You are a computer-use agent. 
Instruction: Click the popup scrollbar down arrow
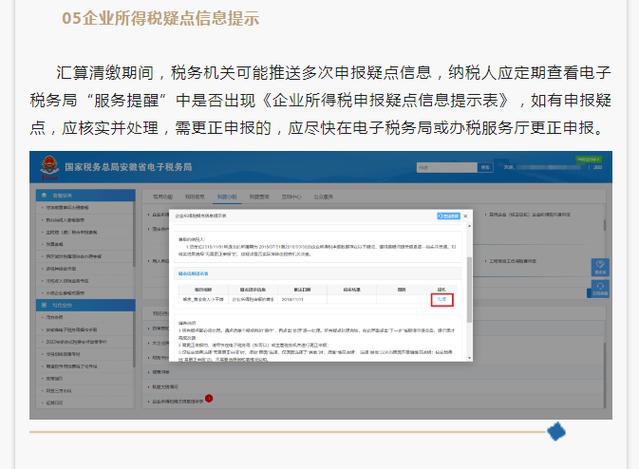pos(469,358)
